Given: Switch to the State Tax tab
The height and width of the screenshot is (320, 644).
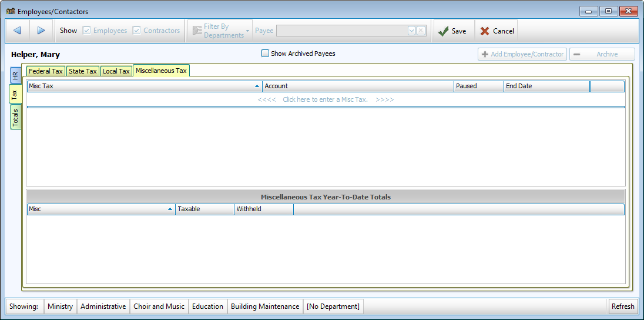Looking at the screenshot, I should coord(82,71).
